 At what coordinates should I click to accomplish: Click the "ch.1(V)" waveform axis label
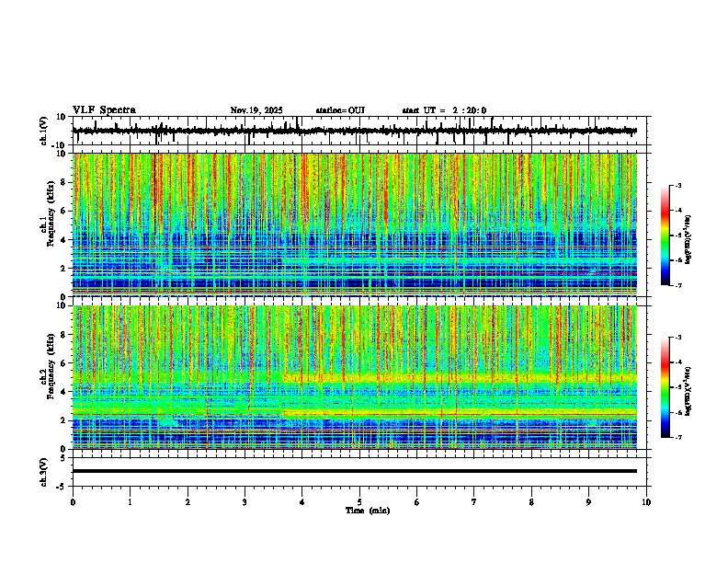(43, 131)
